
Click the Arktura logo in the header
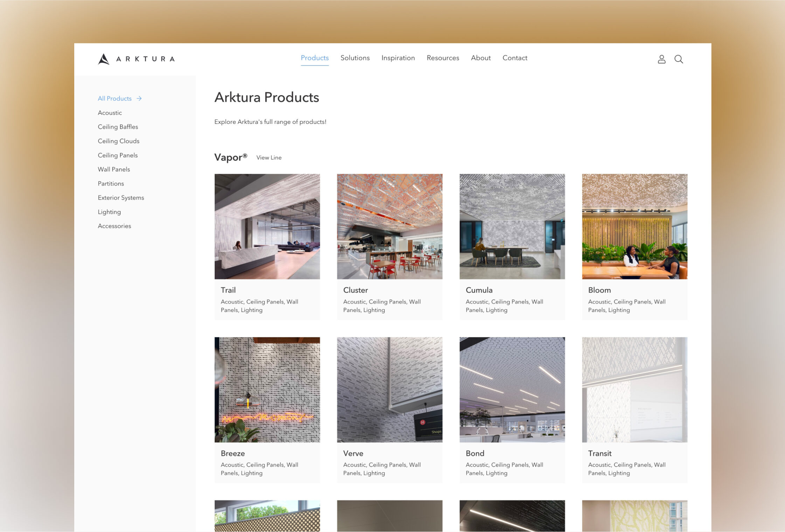136,59
